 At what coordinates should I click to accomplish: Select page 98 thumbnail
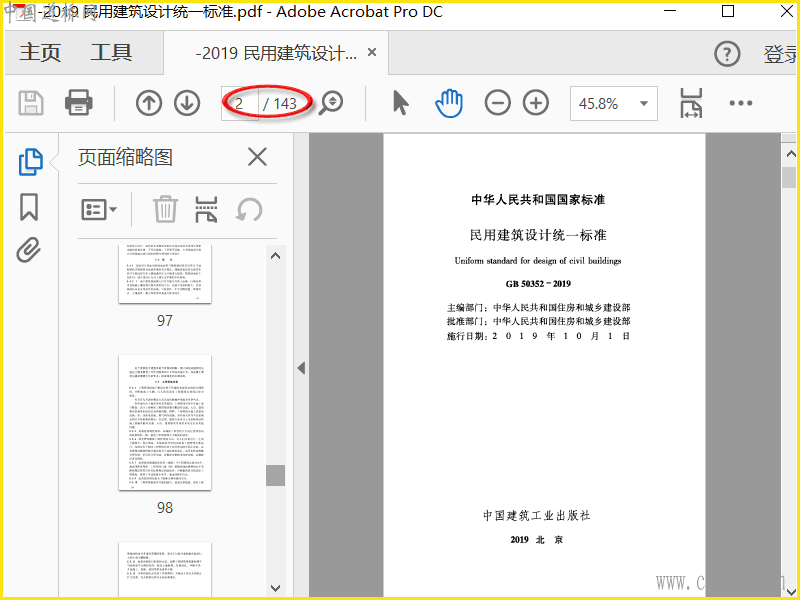click(165, 422)
